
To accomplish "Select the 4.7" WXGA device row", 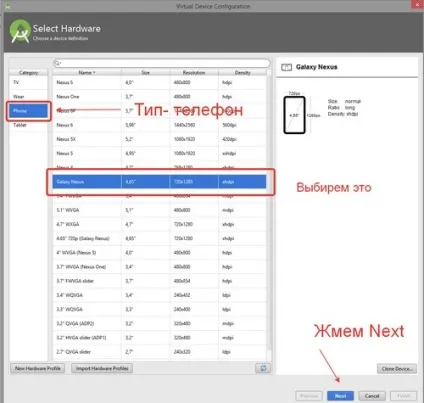I will [x=159, y=224].
